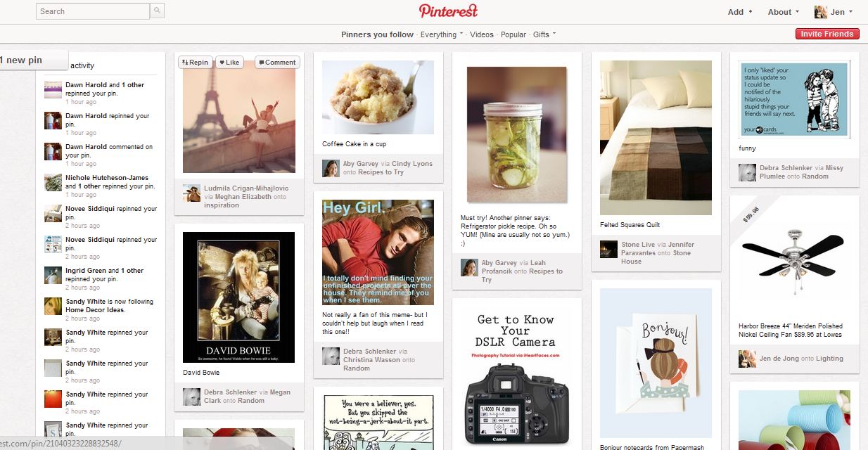
Task: Comment on the Eiffel Tower pin
Action: coord(277,62)
